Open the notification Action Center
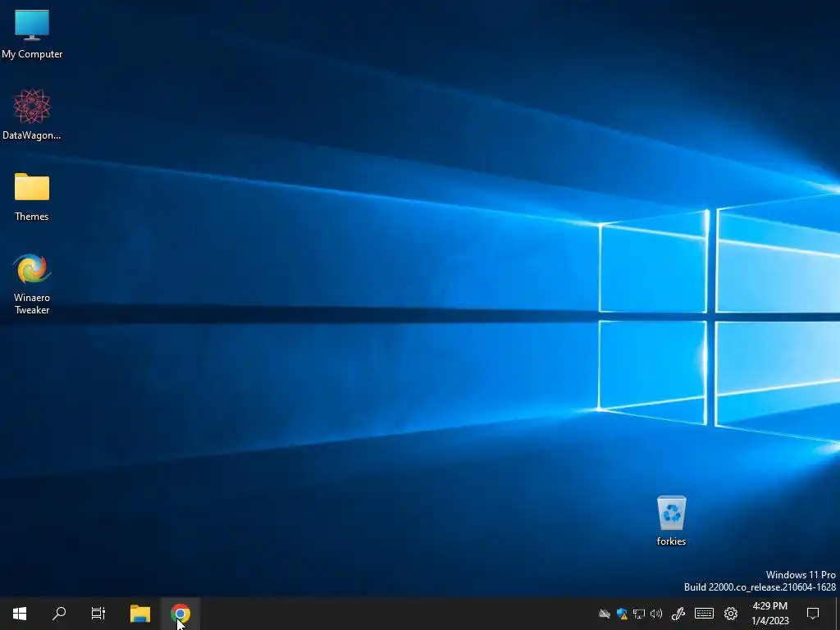Screen dimensions: 840x630 point(813,614)
